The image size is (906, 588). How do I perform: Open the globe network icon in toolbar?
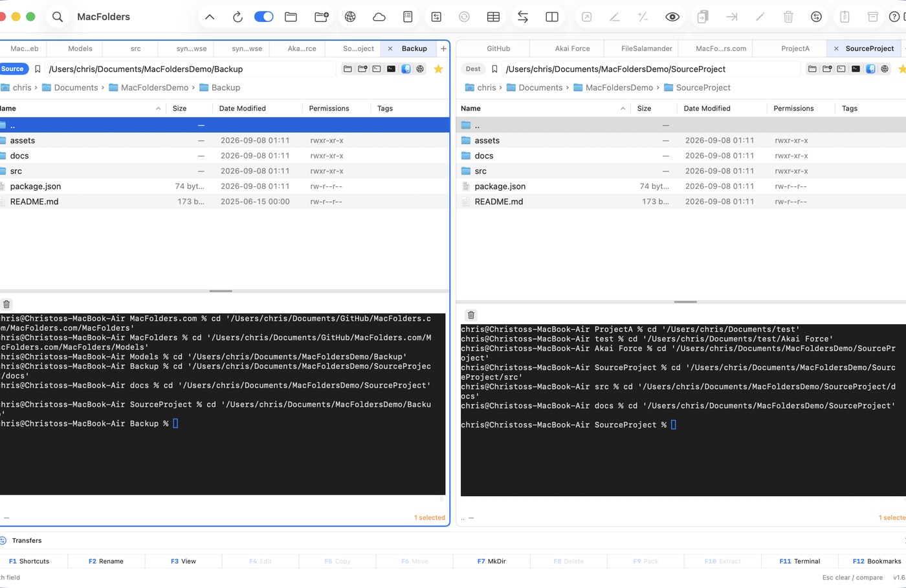[x=350, y=17]
